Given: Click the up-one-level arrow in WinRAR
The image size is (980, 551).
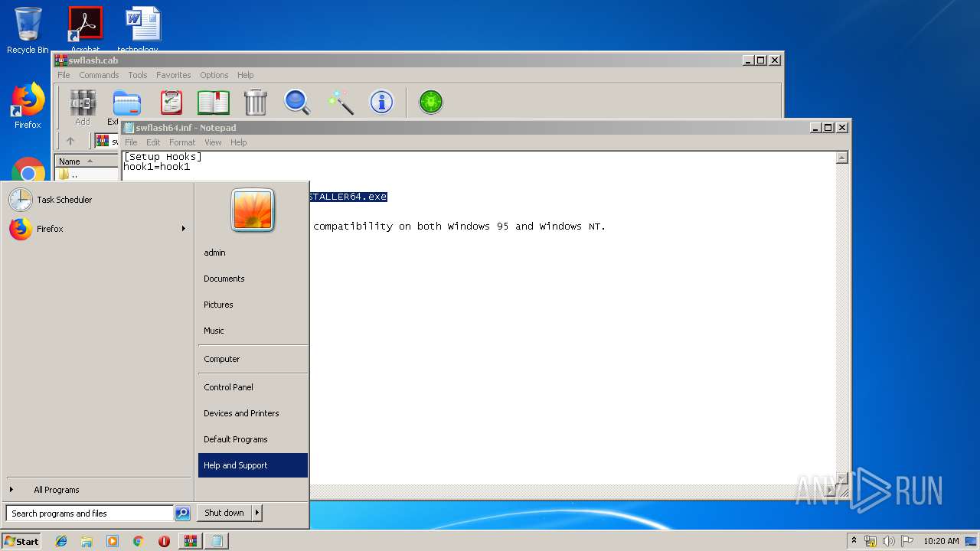Looking at the screenshot, I should 70,141.
